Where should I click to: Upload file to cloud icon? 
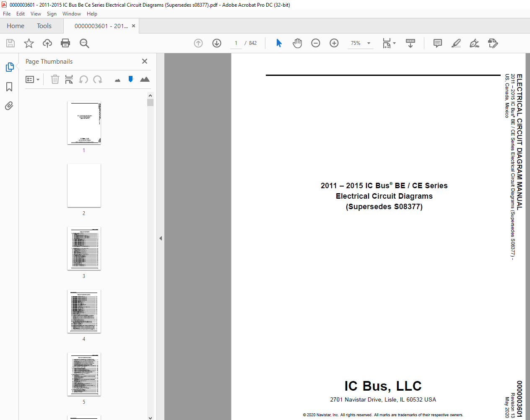tap(47, 43)
